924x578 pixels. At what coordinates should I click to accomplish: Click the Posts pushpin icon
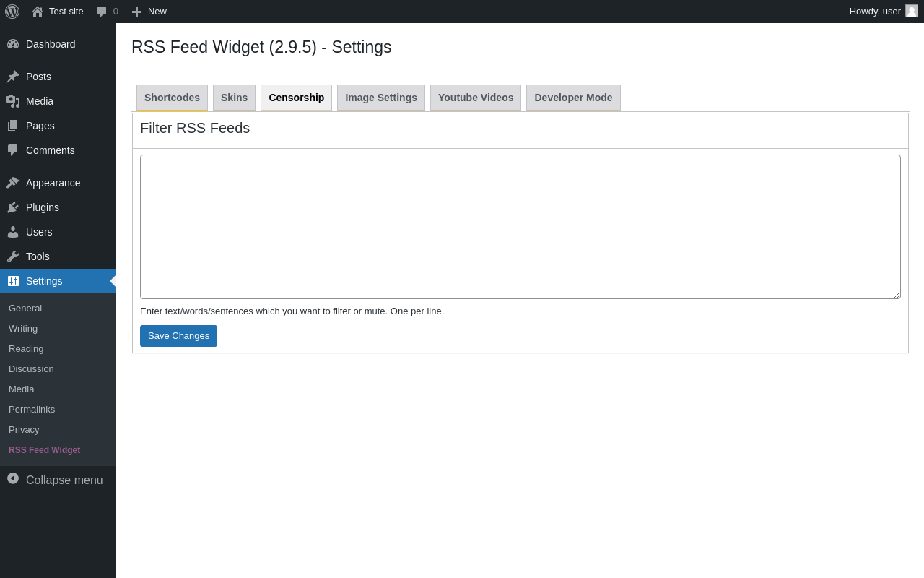[13, 77]
